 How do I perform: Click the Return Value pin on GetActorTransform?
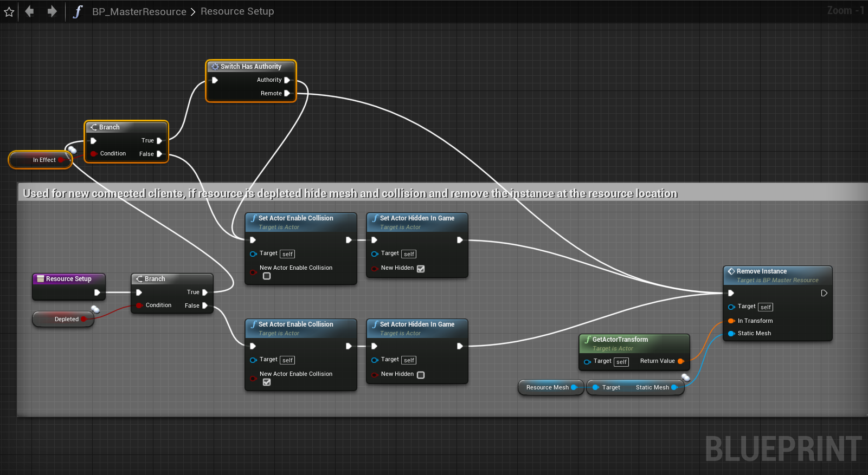click(680, 361)
